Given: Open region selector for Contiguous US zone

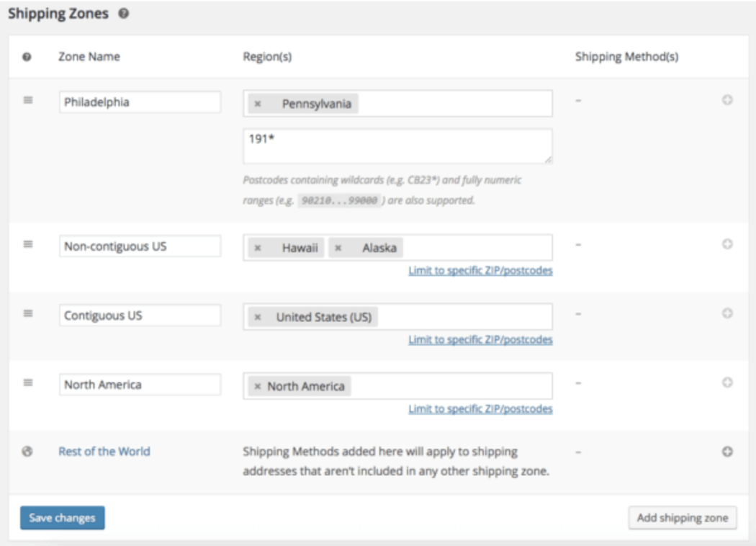Looking at the screenshot, I should tap(461, 317).
